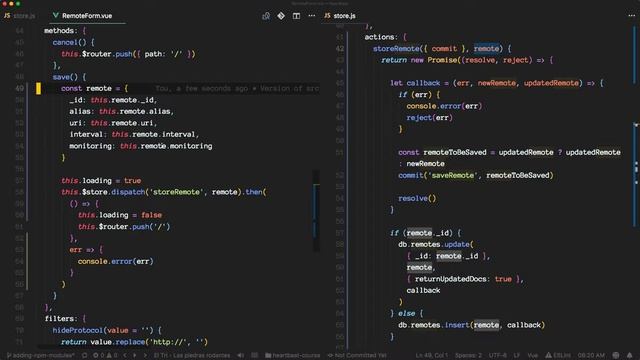Open the Vue language mode picker
This screenshot has width=640, height=360.
533,356
